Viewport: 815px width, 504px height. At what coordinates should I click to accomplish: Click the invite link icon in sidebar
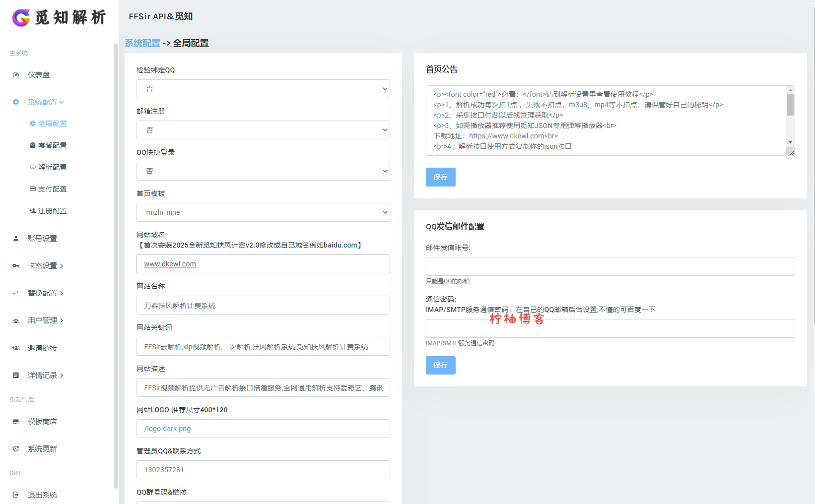pyautogui.click(x=16, y=348)
